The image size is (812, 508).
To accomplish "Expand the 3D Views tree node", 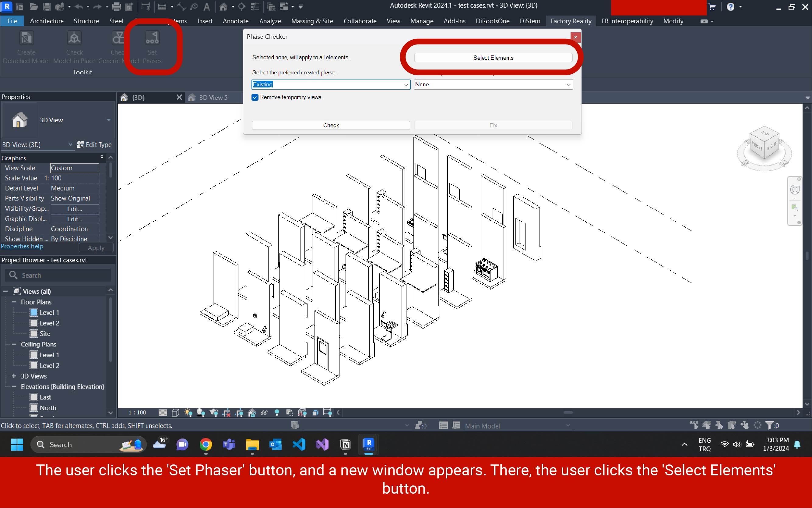I will pyautogui.click(x=14, y=376).
